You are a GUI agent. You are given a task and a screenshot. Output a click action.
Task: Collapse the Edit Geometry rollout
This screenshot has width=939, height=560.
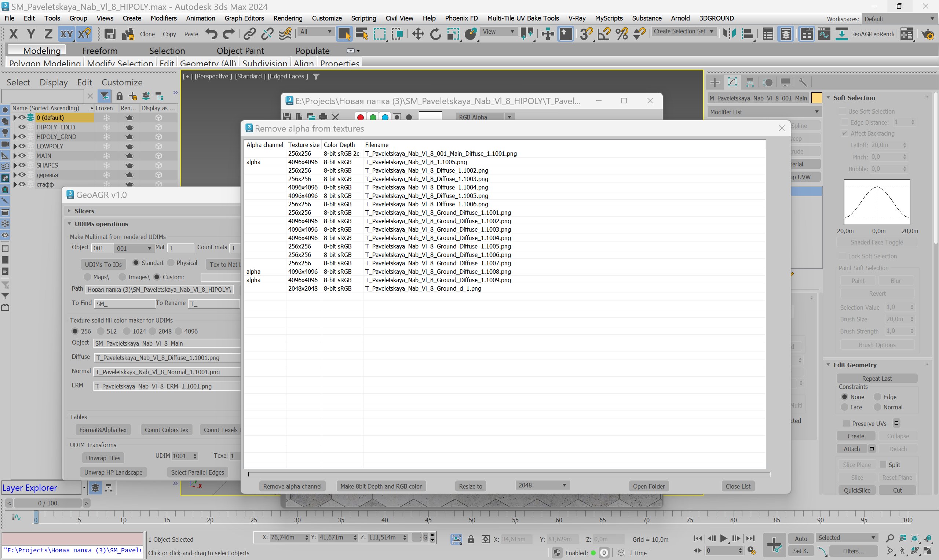tap(828, 365)
